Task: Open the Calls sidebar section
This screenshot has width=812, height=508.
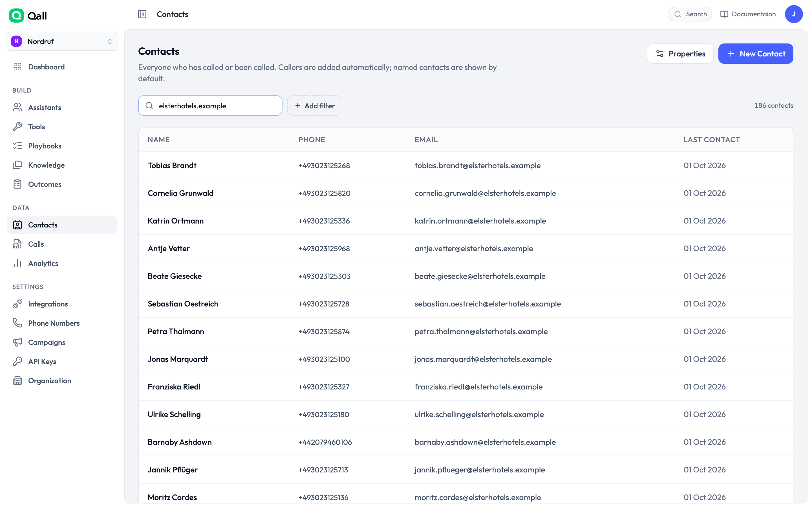Action: (x=62, y=244)
